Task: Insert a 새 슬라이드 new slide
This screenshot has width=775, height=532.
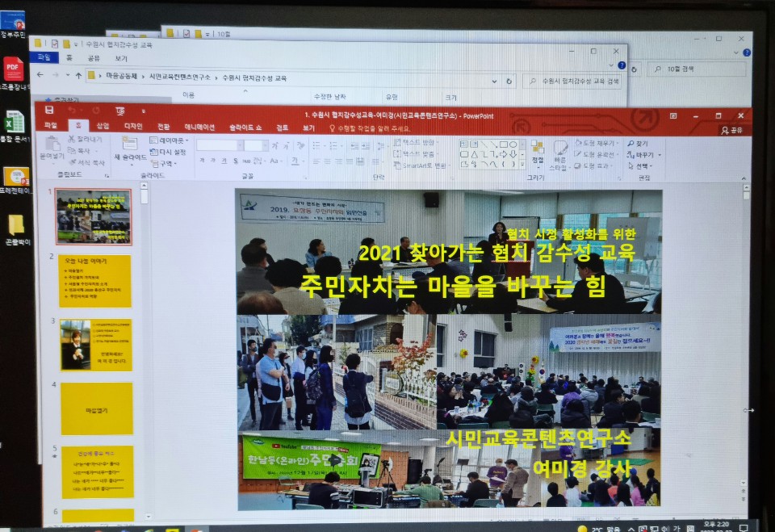Action: pyautogui.click(x=130, y=150)
